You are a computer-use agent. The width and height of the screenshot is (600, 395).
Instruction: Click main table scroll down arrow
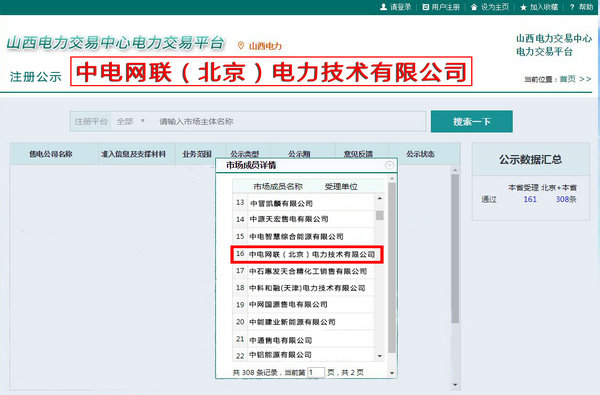pyautogui.click(x=455, y=385)
